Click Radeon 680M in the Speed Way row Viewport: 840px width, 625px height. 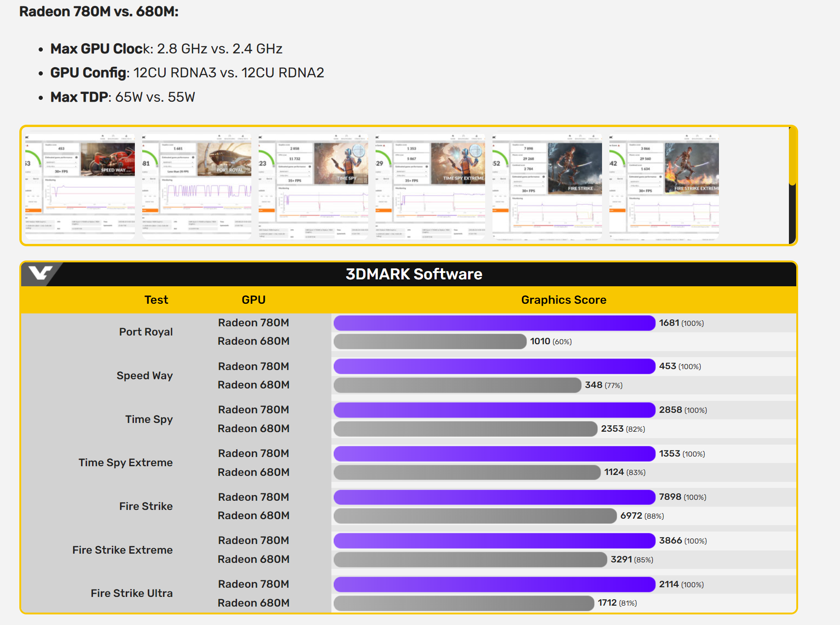coord(254,385)
